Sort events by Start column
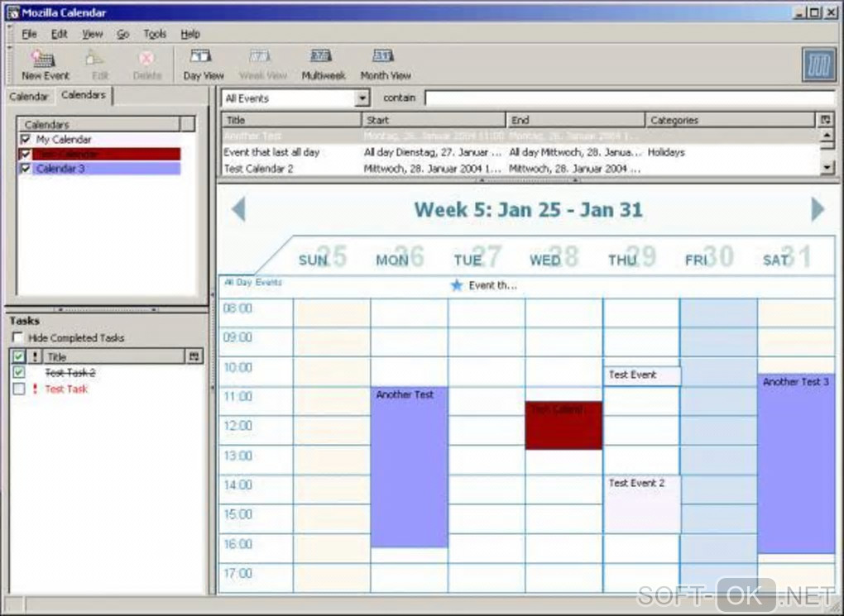Screen dimensions: 844x616 pyautogui.click(x=434, y=120)
